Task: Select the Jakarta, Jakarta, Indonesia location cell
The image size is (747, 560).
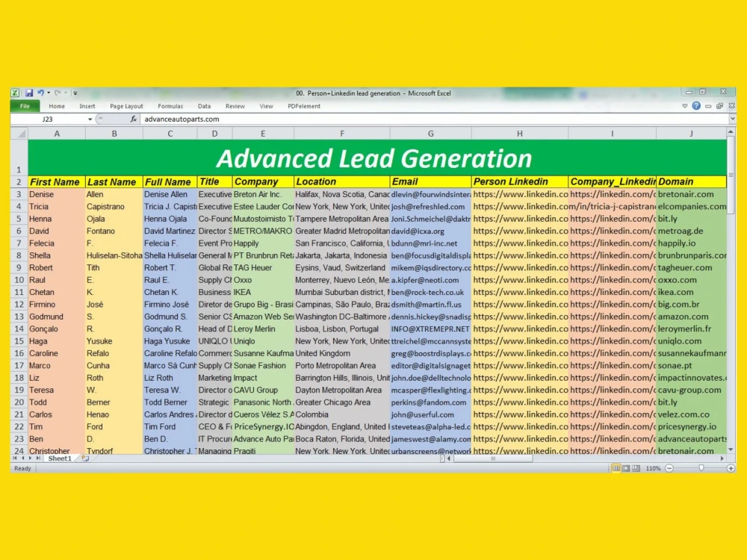Action: (x=341, y=255)
